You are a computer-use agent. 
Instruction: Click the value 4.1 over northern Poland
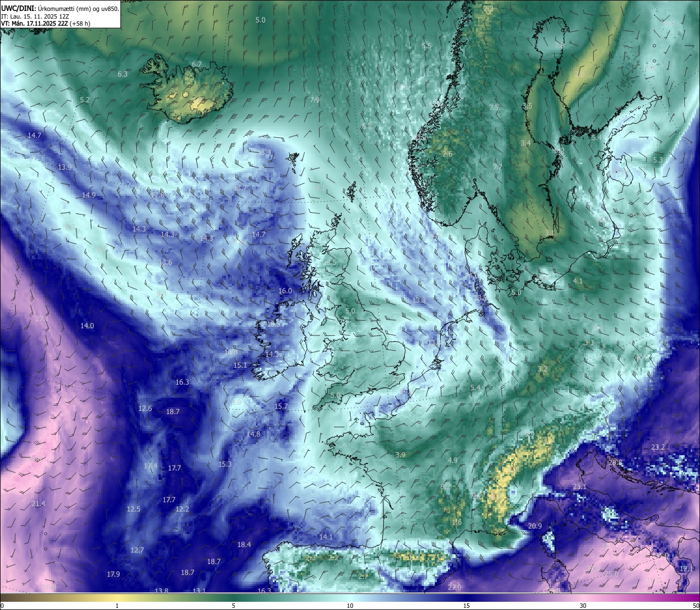[577, 281]
